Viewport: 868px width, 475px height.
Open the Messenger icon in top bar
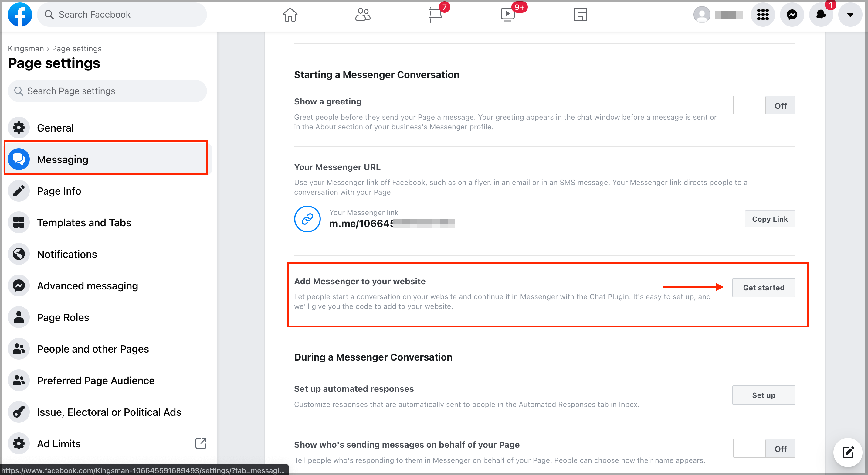792,15
